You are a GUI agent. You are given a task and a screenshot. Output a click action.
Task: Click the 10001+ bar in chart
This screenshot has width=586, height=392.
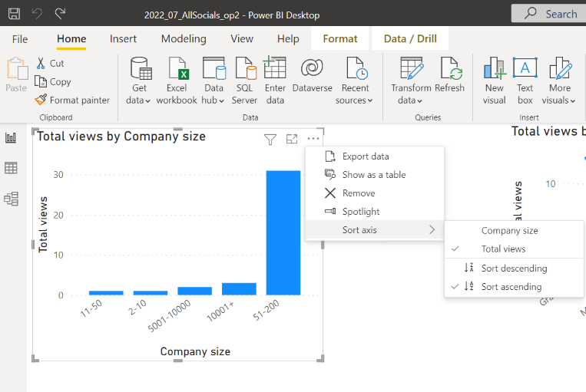tap(239, 289)
